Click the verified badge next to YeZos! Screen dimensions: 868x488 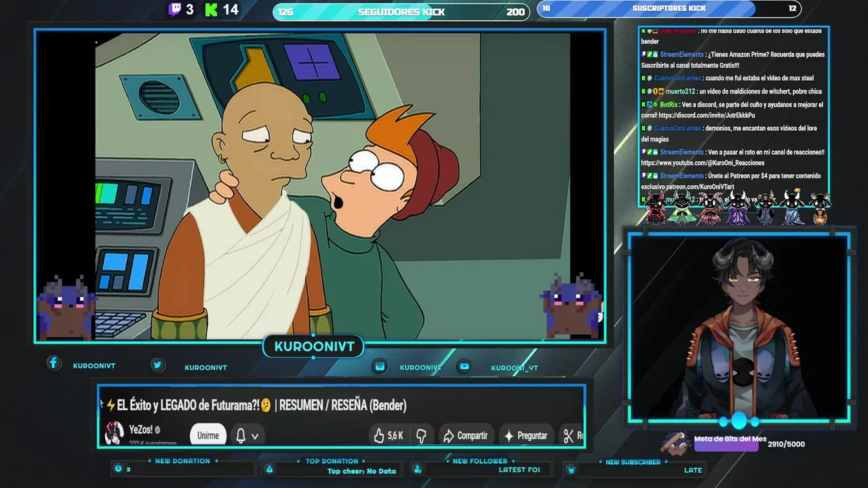pyautogui.click(x=158, y=430)
